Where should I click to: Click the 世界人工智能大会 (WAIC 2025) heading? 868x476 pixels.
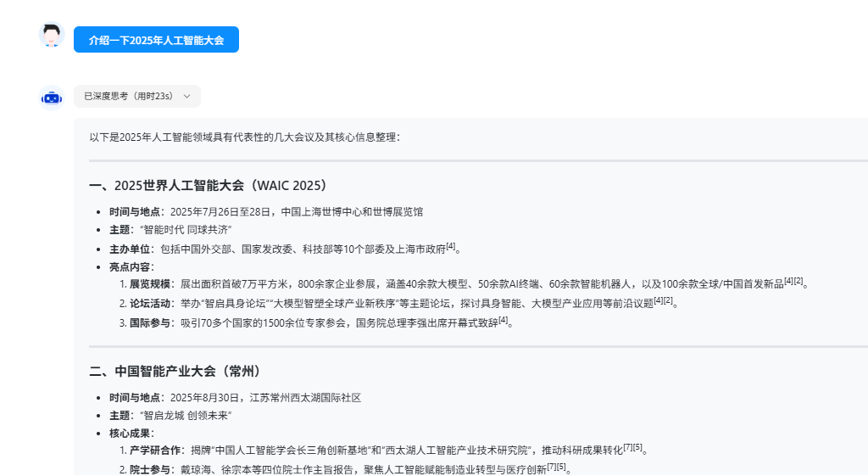tap(209, 186)
